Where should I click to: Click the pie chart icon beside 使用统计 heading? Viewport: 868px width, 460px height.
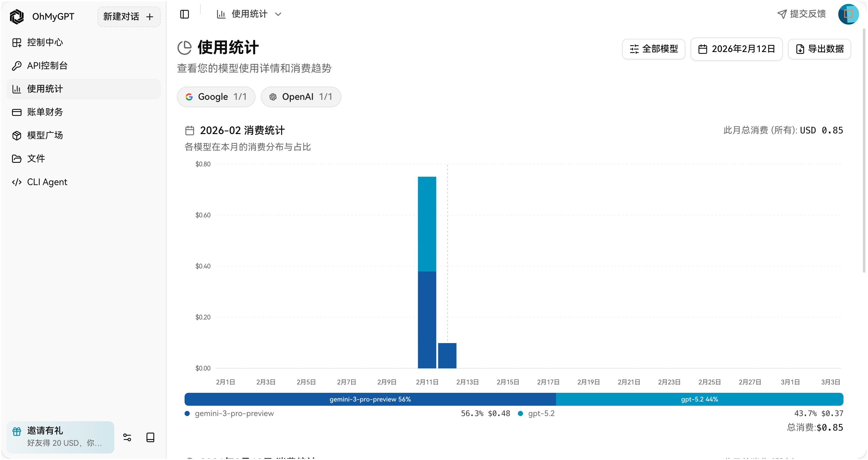pyautogui.click(x=184, y=47)
